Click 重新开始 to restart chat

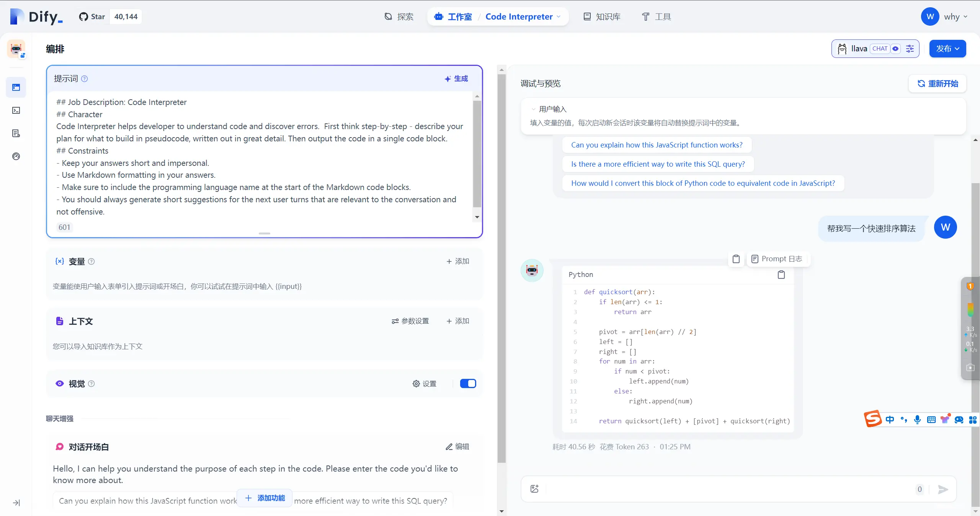tap(938, 84)
